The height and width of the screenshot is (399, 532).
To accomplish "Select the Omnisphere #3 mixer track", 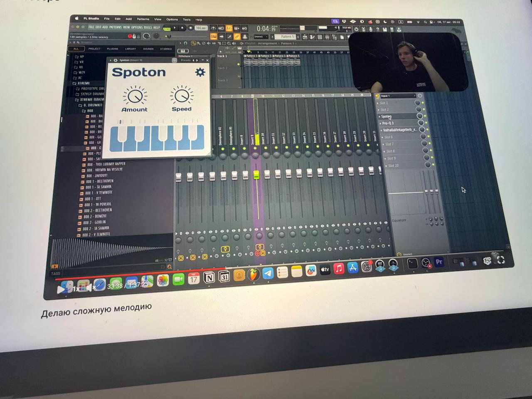I will [231, 135].
